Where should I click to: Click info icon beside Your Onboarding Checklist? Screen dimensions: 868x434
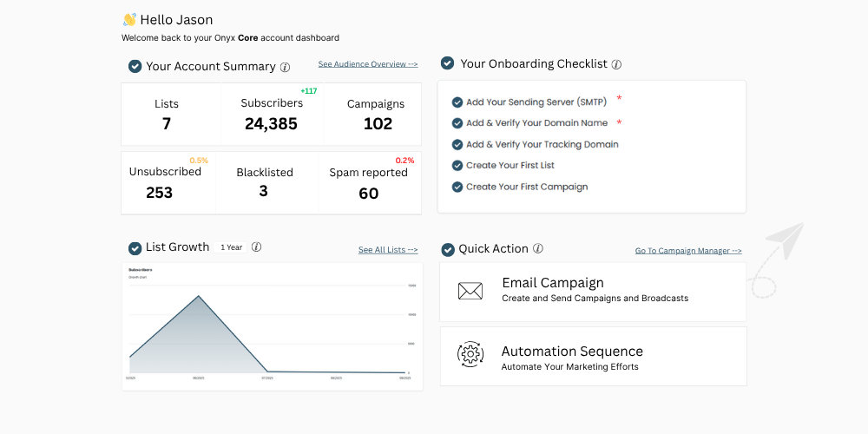pyautogui.click(x=616, y=64)
